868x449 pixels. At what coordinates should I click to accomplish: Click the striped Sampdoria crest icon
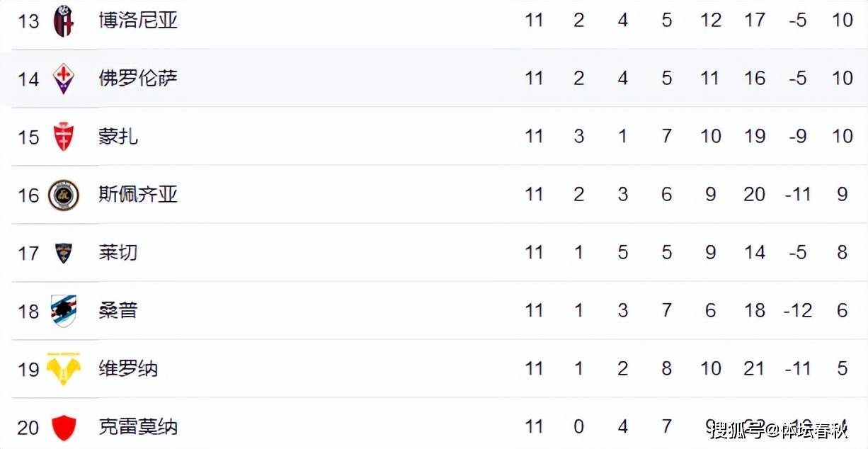[x=64, y=310]
